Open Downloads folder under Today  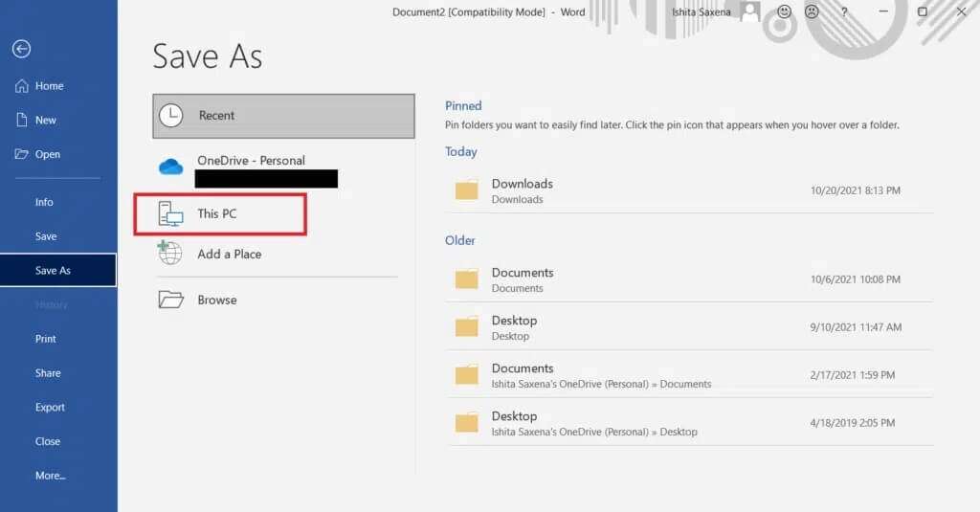[689, 190]
